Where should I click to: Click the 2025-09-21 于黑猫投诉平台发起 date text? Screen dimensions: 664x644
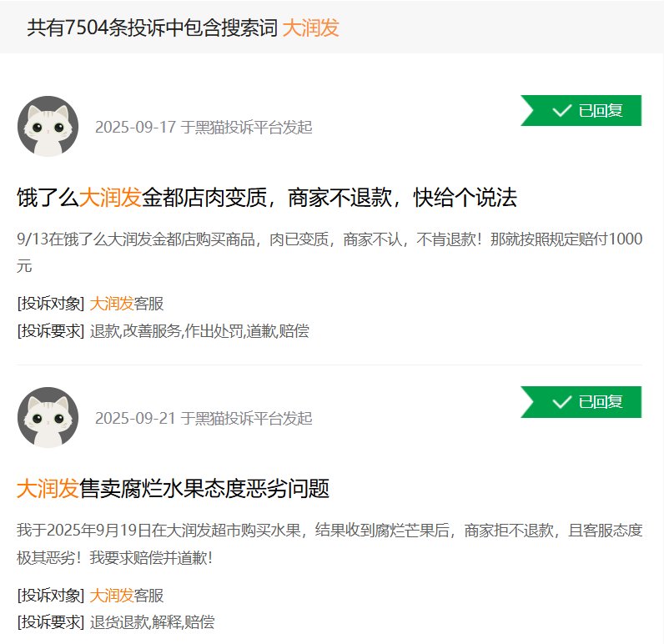click(204, 418)
